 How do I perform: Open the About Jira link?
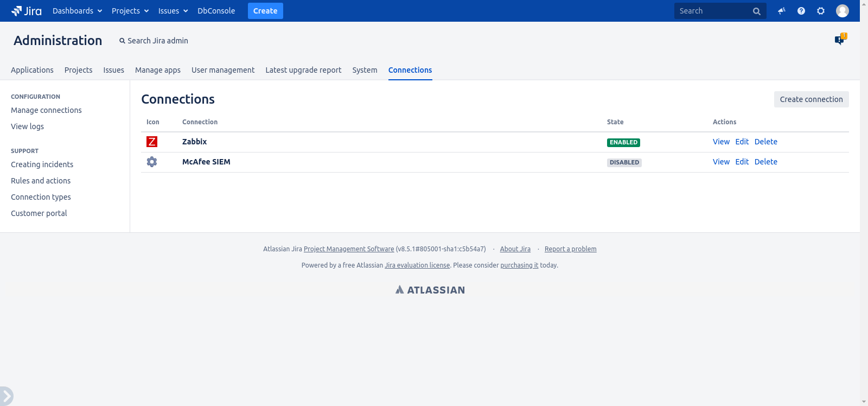point(515,249)
